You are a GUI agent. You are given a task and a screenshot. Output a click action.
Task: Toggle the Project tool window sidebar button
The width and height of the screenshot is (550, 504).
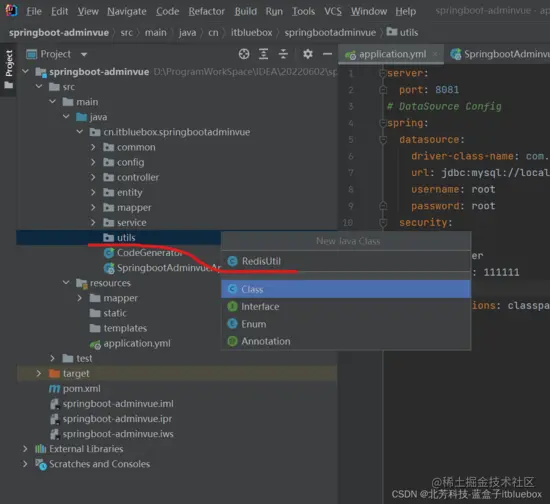click(x=8, y=69)
